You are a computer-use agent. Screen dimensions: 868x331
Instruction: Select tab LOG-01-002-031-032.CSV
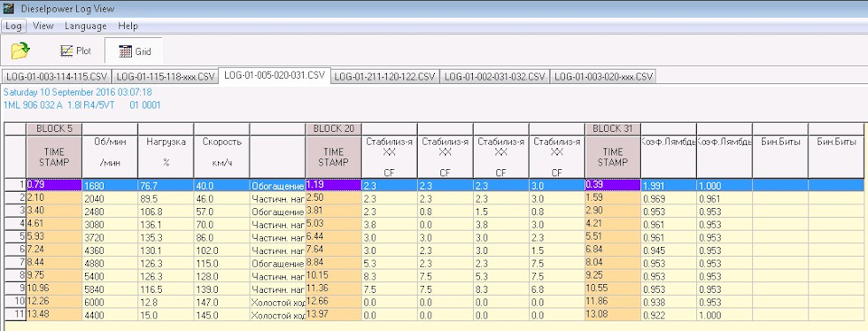495,76
